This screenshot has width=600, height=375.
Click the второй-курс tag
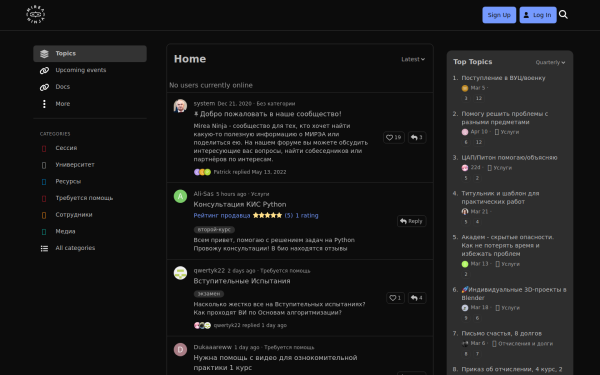[214, 230]
